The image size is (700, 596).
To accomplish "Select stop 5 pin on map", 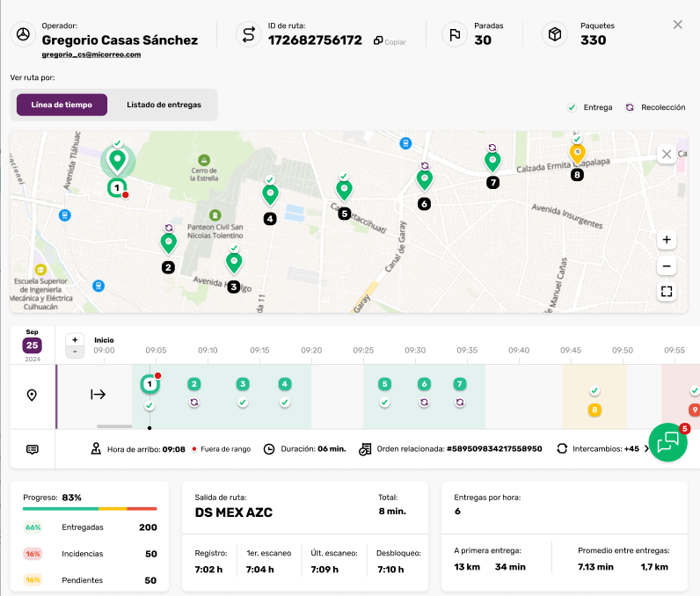I will [344, 191].
